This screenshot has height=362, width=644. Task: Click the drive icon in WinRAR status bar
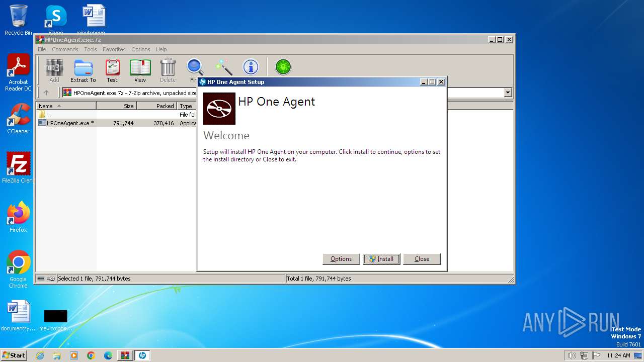[41, 279]
